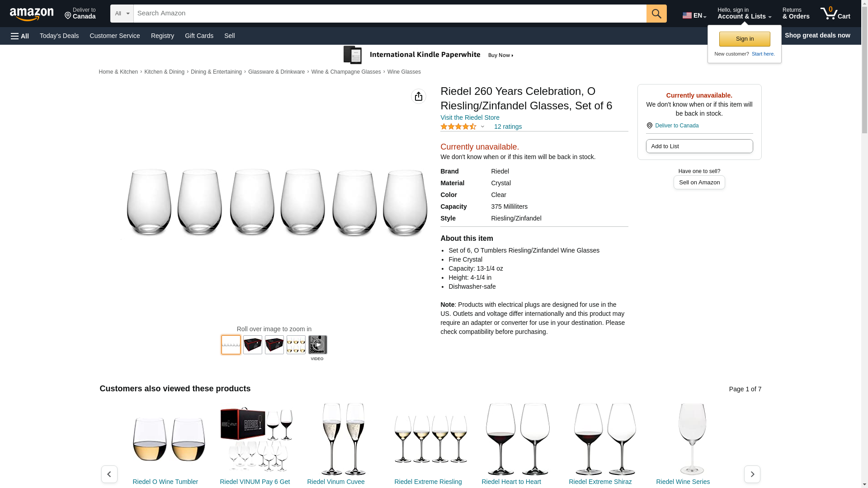This screenshot has width=868, height=488.
Task: Update the Deliver to Canada location
Action: point(80,14)
